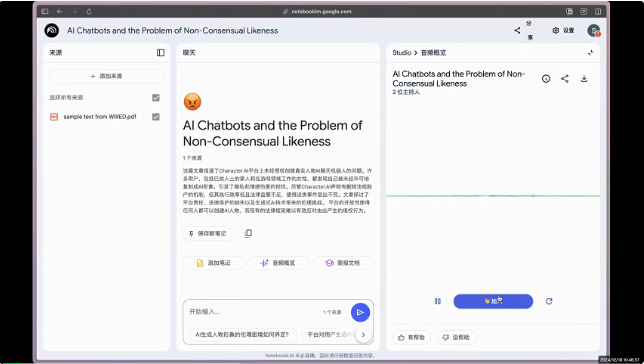Pause the audio overview playback
This screenshot has width=644, height=364.
[438, 301]
